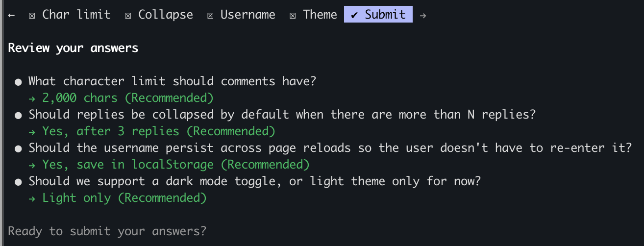The width and height of the screenshot is (644, 246).
Task: Toggle the Username tab checkbox
Action: (210, 15)
